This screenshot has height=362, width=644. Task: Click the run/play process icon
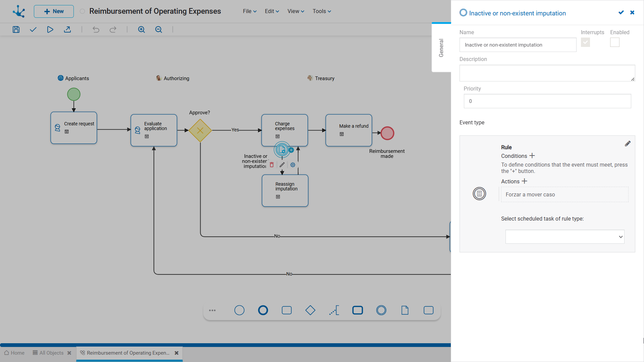[50, 29]
